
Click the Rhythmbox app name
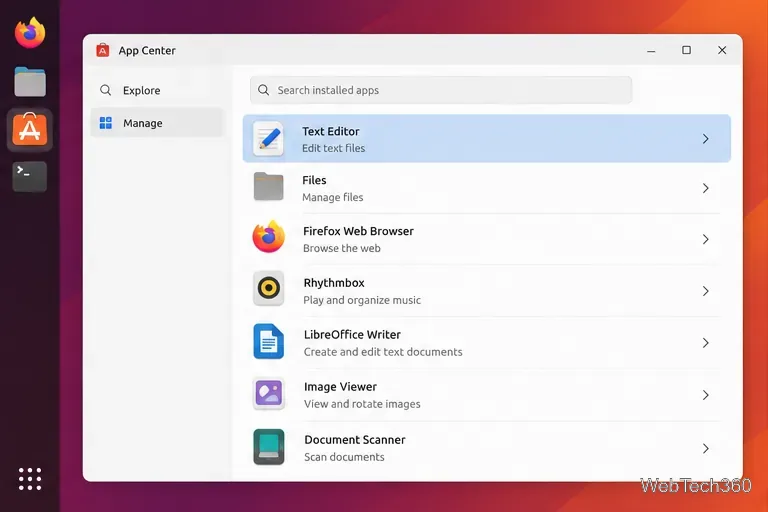334,283
